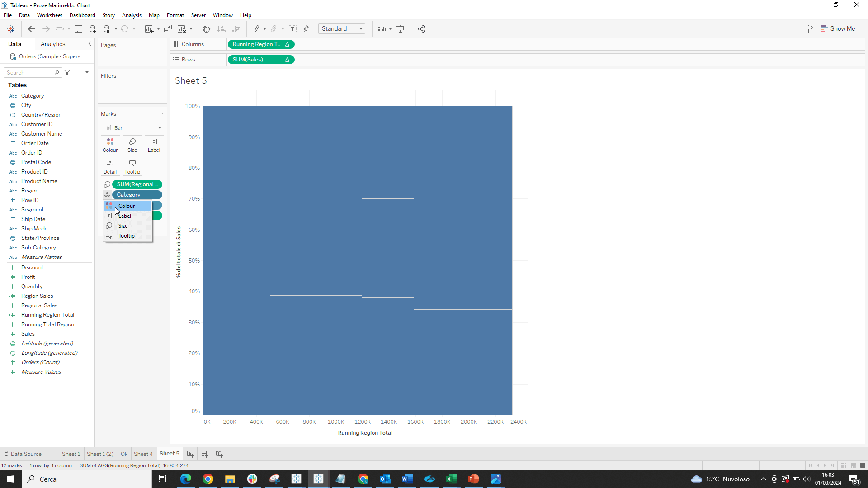Switch to the Sheet 4 tab
Viewport: 868px width, 488px height.
(143, 454)
